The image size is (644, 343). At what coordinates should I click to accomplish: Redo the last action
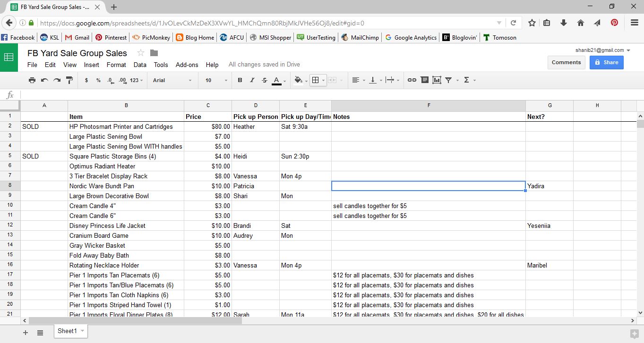point(57,80)
